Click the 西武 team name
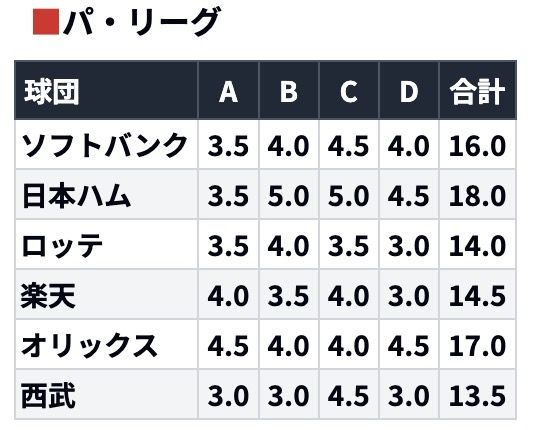 (x=48, y=396)
